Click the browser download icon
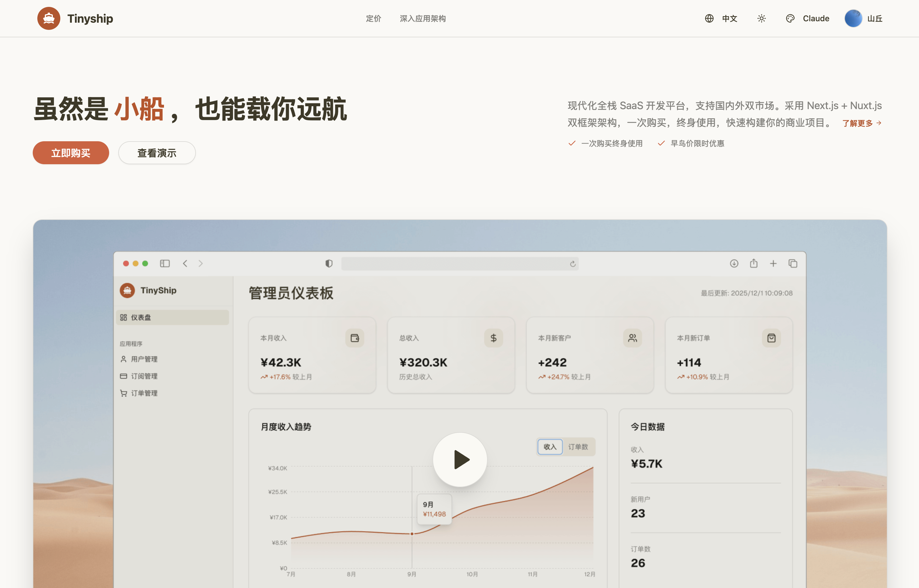The width and height of the screenshot is (919, 588). [734, 264]
